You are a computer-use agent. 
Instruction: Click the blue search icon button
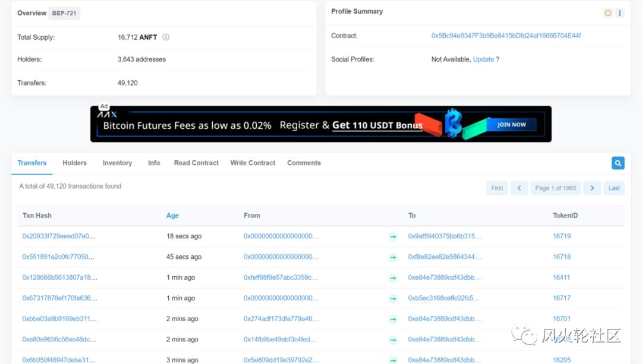(x=618, y=163)
